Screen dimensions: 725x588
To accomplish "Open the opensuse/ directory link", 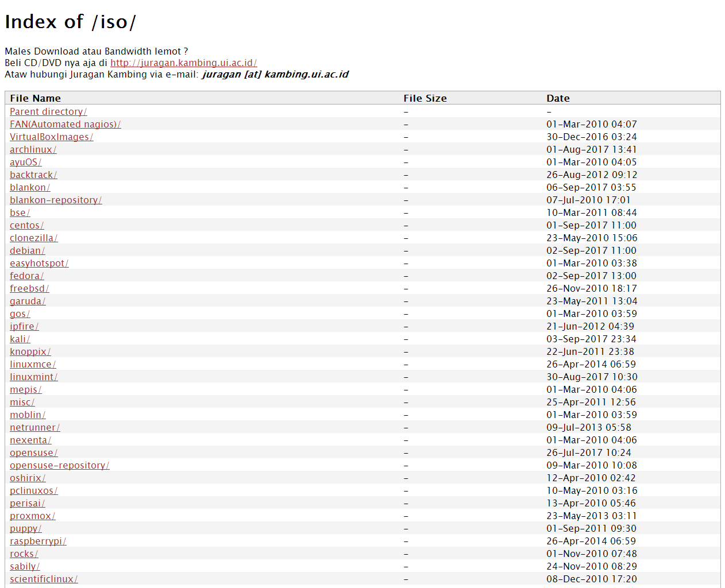I will [x=33, y=452].
